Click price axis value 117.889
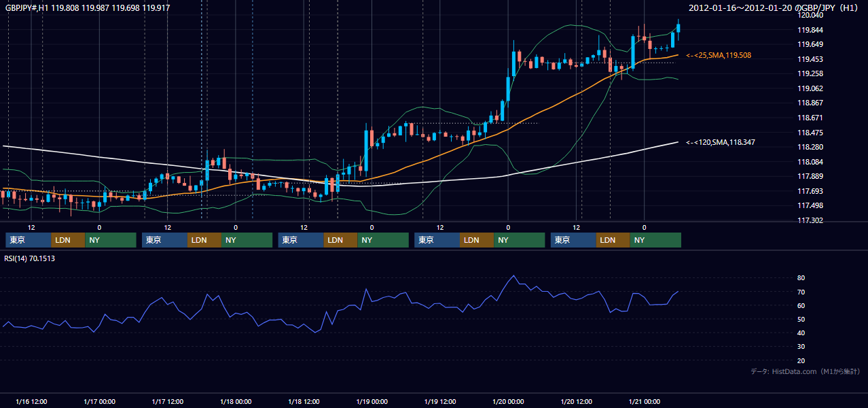This screenshot has width=868, height=408. tap(810, 177)
